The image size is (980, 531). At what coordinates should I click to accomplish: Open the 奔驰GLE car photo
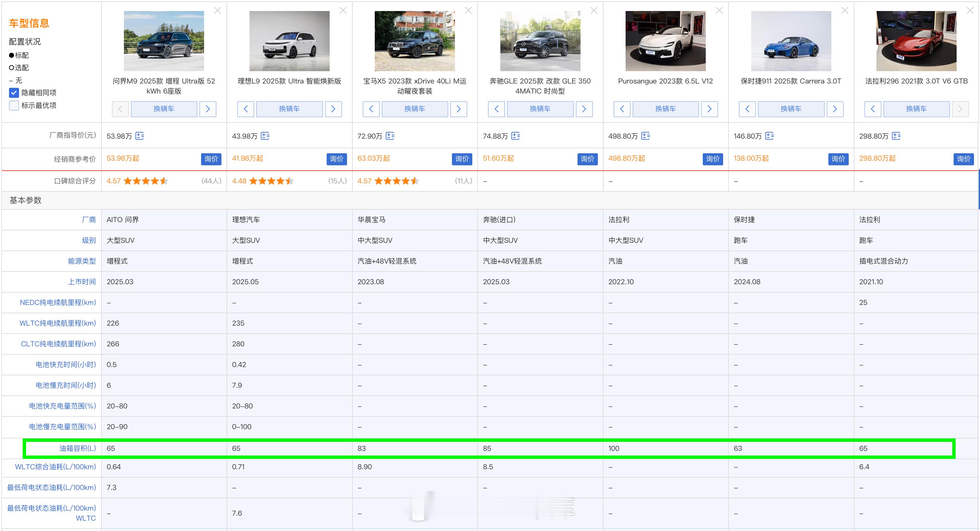click(x=540, y=41)
